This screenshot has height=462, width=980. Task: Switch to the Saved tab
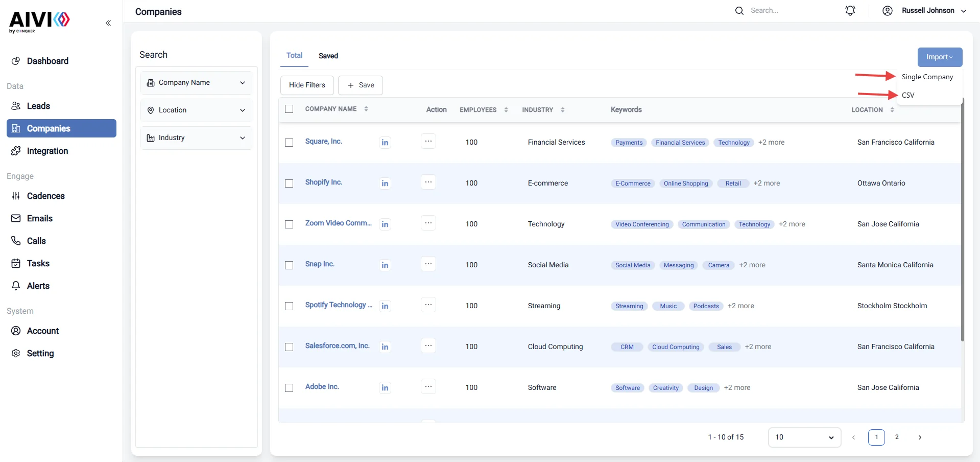click(328, 56)
